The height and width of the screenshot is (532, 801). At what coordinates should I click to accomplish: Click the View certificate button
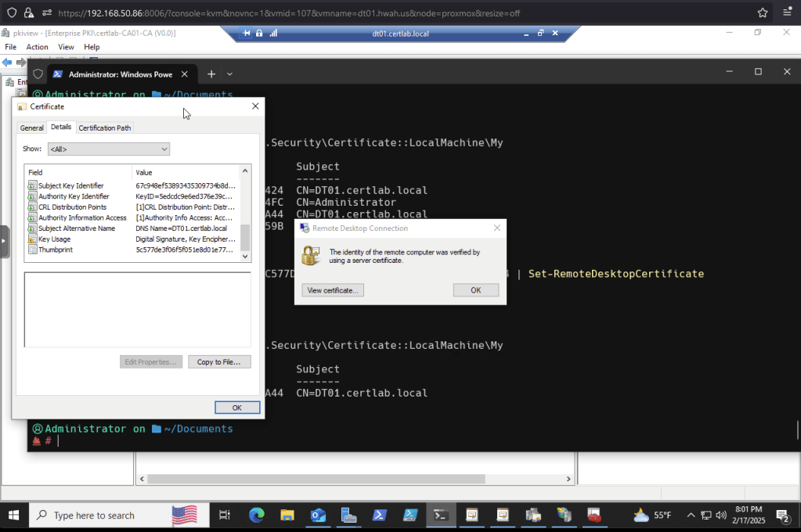click(x=333, y=290)
